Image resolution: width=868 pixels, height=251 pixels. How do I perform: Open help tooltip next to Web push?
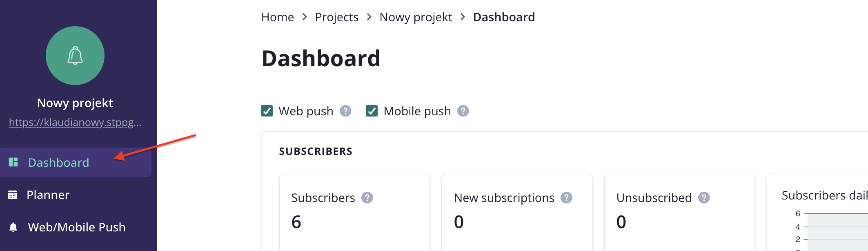click(345, 111)
